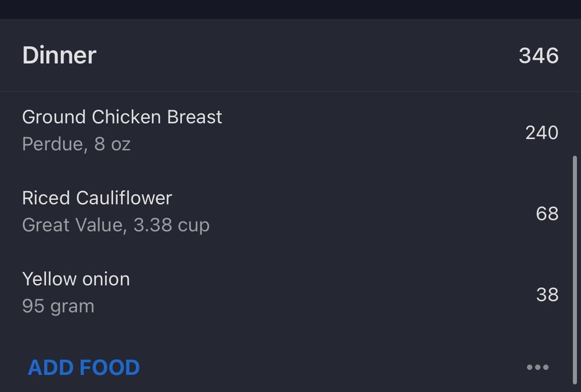Open the Ground Chicken Breast entry

tap(122, 117)
